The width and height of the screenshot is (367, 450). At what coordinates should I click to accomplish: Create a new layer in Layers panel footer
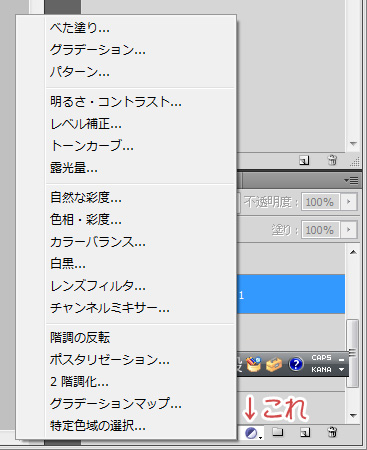[x=305, y=433]
